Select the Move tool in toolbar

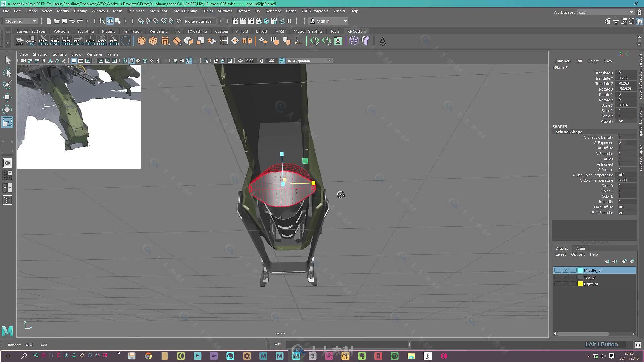[x=7, y=97]
